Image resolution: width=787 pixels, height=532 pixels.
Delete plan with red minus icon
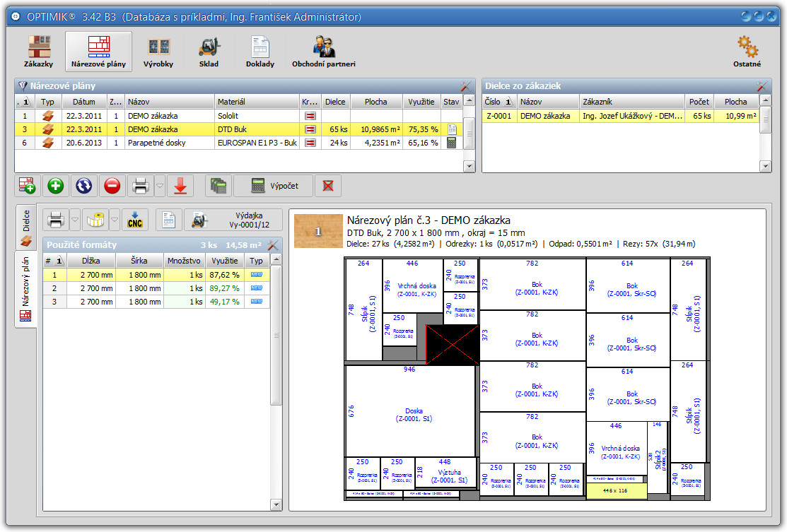tap(112, 186)
